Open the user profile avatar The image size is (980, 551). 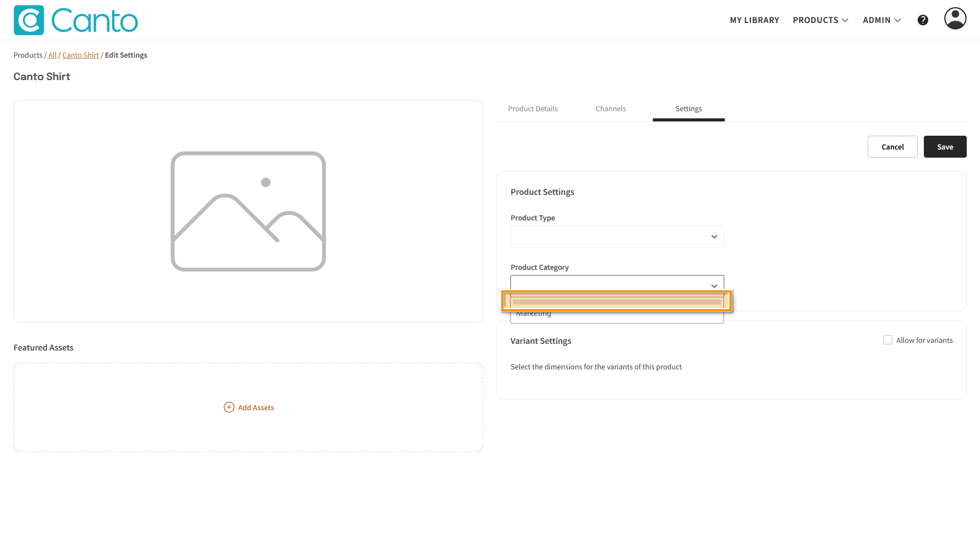(x=955, y=18)
